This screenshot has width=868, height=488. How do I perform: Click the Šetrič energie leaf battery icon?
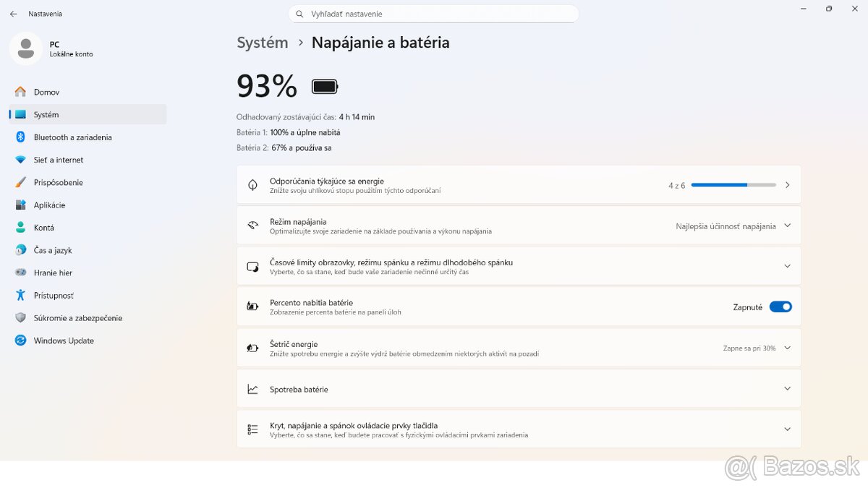252,348
